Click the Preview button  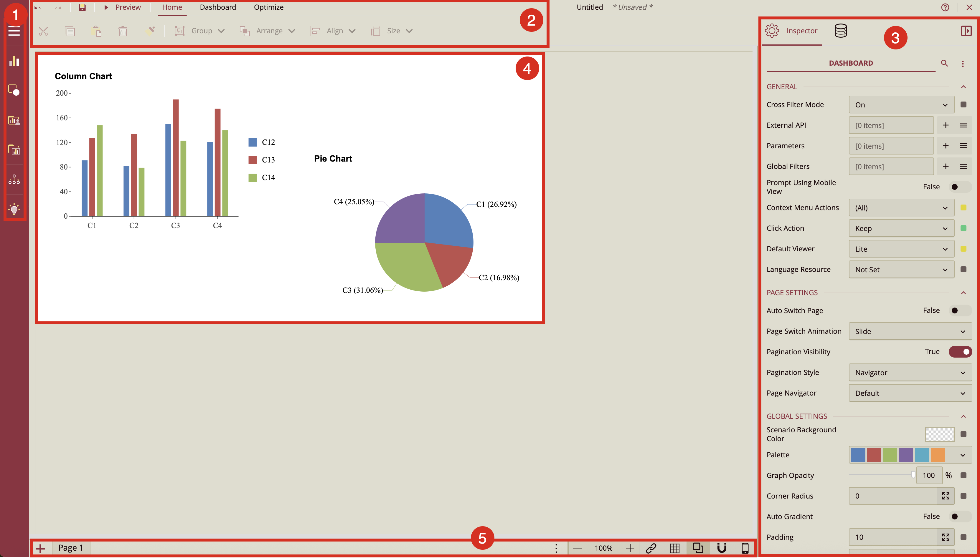point(128,7)
